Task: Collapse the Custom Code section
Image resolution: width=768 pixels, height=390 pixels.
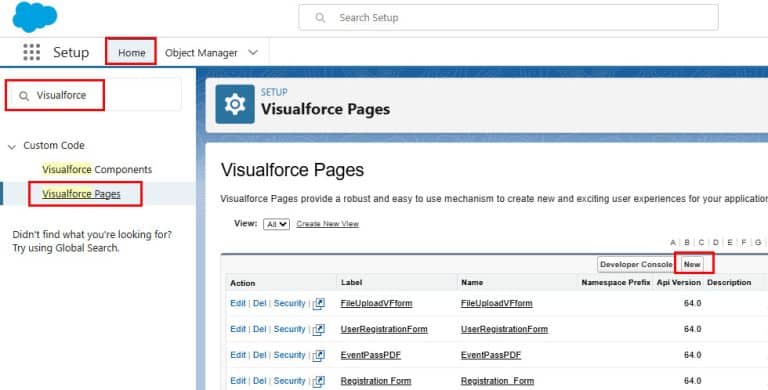Action: point(12,146)
